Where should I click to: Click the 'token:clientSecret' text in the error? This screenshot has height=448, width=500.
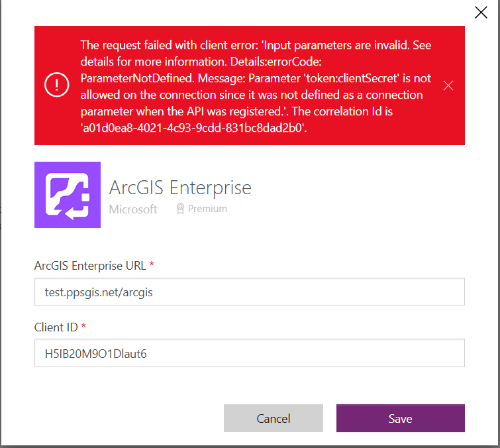point(350,78)
